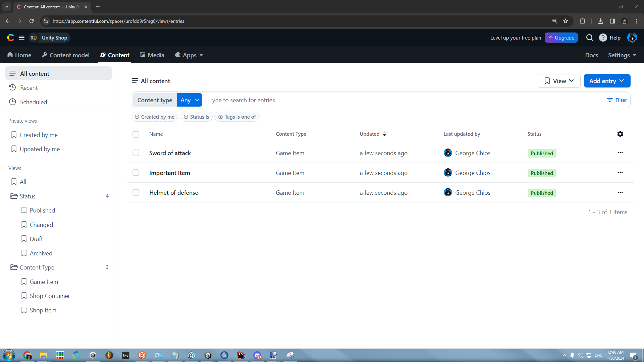Viewport: 644px width, 362px height.
Task: Open Scheduled view in sidebar
Action: 33,102
